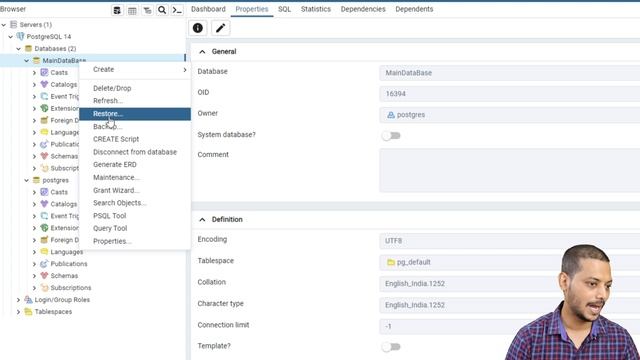Collapse the General section
Image resolution: width=640 pixels, height=360 pixels.
[x=202, y=51]
